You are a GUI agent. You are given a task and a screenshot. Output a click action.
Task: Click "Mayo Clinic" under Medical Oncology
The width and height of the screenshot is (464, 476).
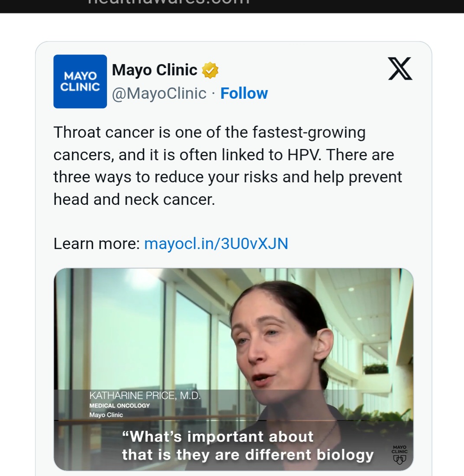point(106,415)
